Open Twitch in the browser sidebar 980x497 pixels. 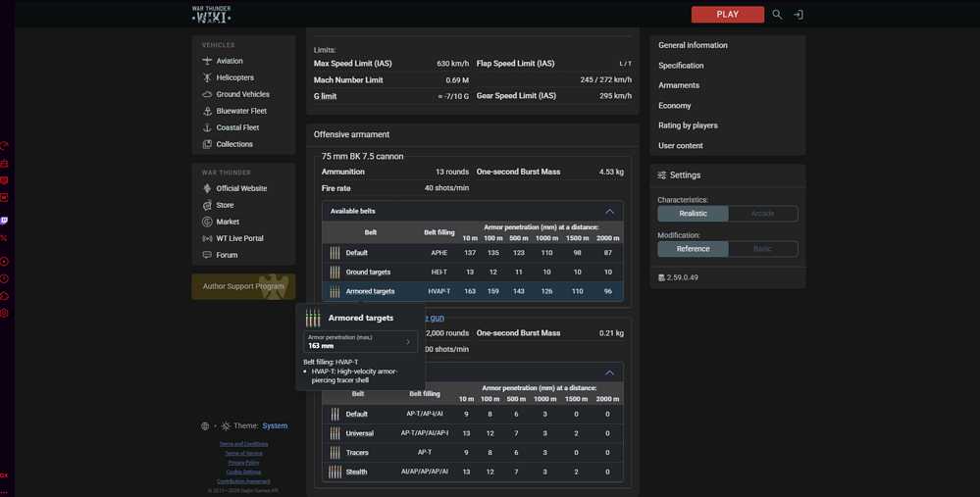[x=4, y=221]
